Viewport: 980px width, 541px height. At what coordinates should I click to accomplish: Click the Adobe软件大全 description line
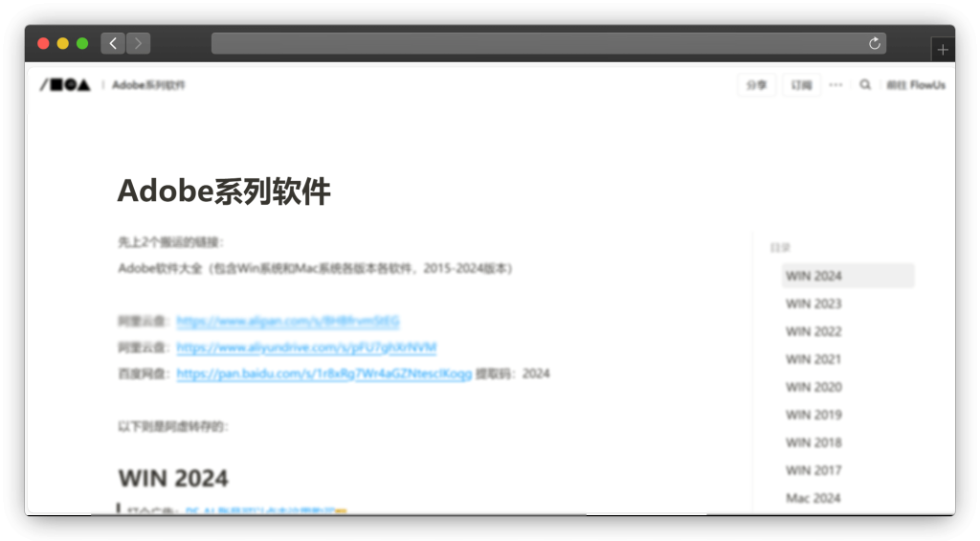[x=316, y=268]
